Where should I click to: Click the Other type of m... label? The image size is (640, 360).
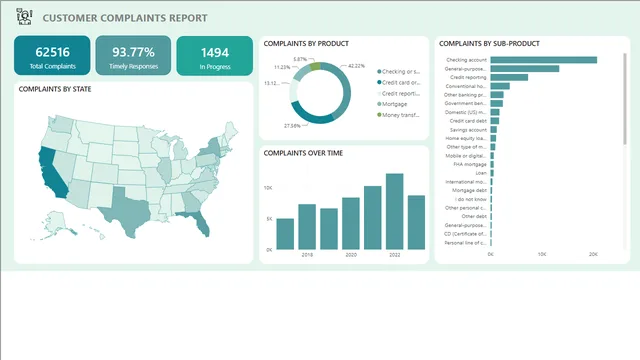(466, 147)
